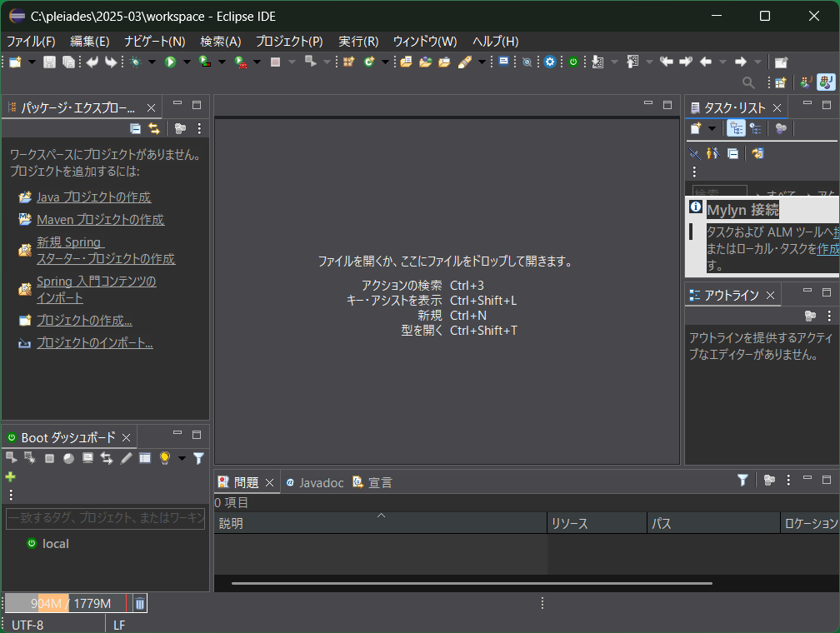This screenshot has height=633, width=840.
Task: Toggle the problems filter funnel icon
Action: pyautogui.click(x=742, y=481)
